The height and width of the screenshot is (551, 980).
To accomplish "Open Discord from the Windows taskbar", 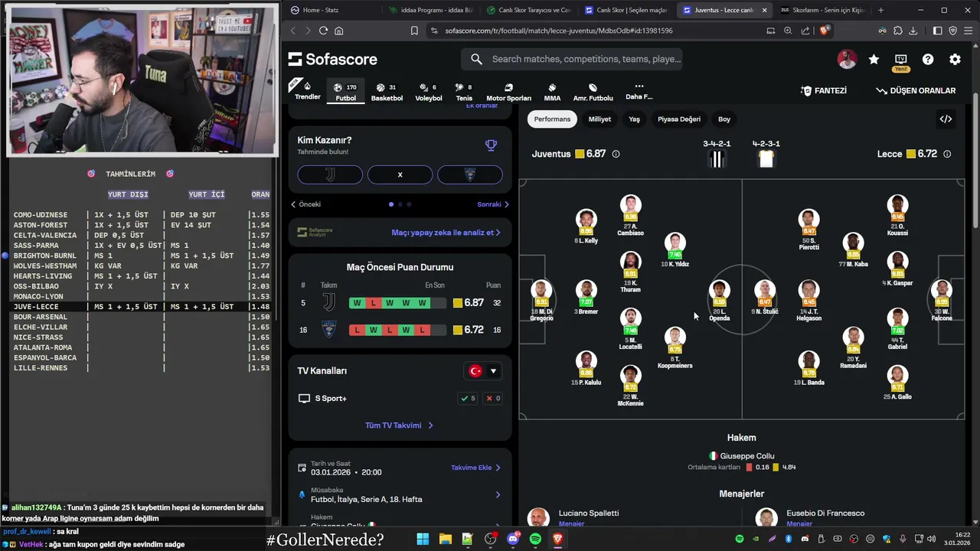I will 513,539.
